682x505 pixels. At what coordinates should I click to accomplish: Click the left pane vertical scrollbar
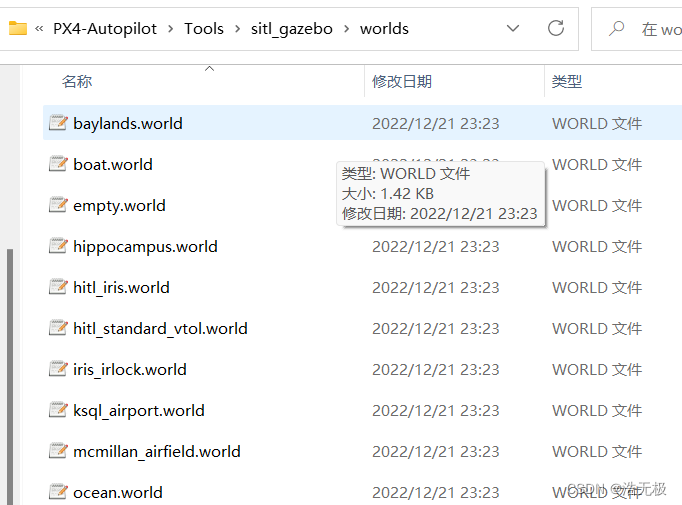tap(10, 376)
